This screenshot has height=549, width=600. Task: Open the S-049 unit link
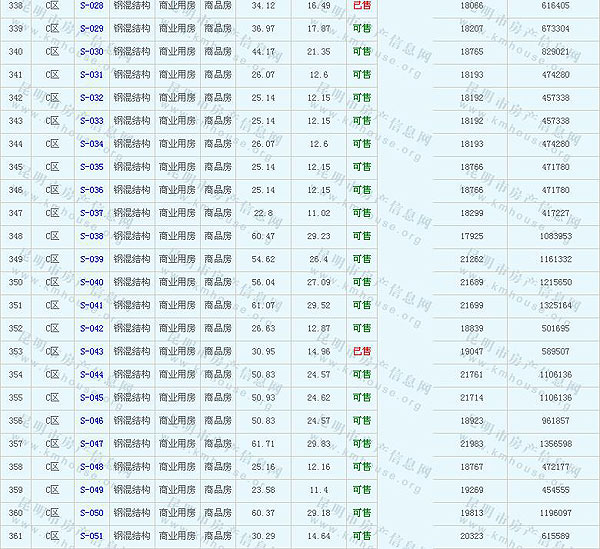[90, 490]
